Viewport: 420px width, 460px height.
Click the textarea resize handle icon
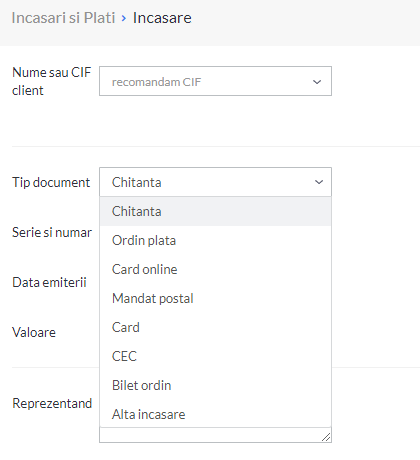(x=326, y=437)
